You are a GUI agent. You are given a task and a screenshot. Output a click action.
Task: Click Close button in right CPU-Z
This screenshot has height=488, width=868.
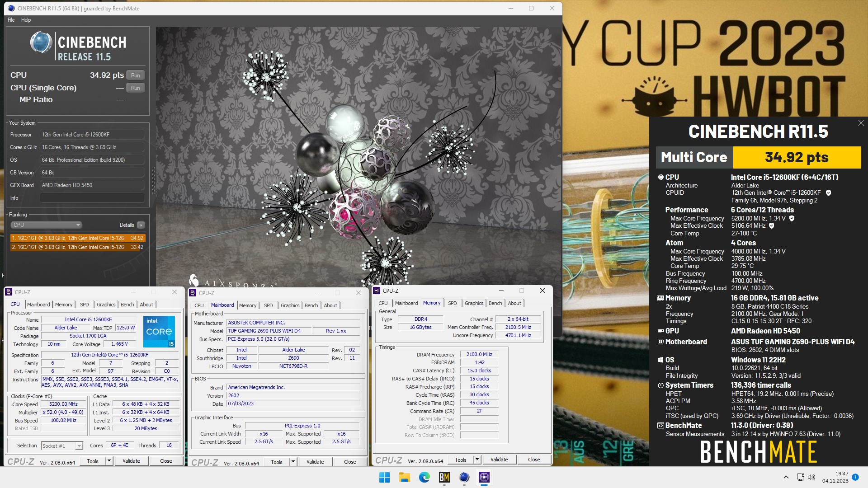coord(534,460)
